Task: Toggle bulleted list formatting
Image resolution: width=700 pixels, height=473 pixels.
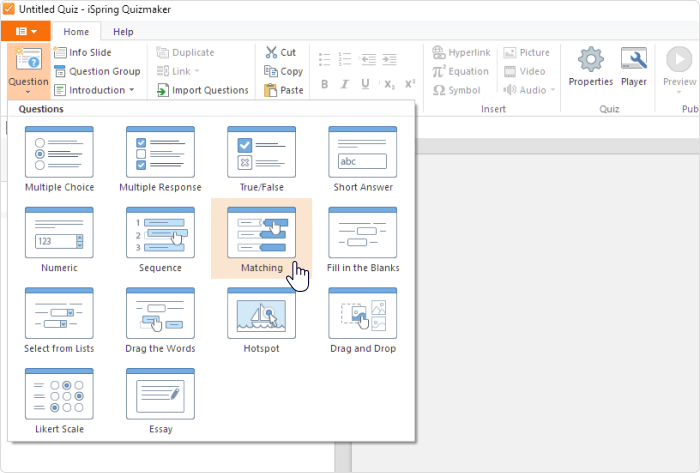Action: tap(325, 59)
